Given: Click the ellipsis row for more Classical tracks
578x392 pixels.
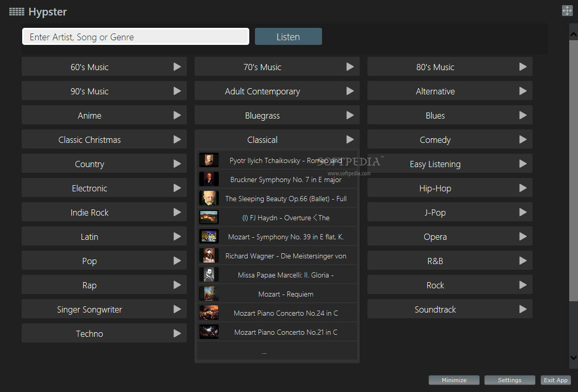Looking at the screenshot, I should (x=277, y=351).
